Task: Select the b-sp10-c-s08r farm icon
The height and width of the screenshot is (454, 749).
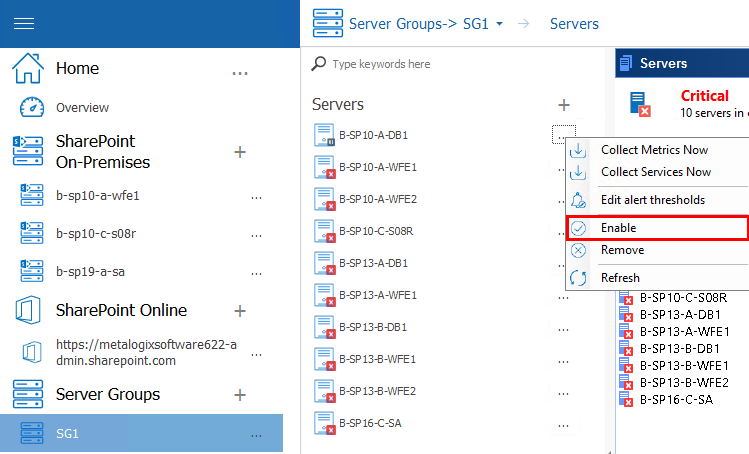Action: 32,233
